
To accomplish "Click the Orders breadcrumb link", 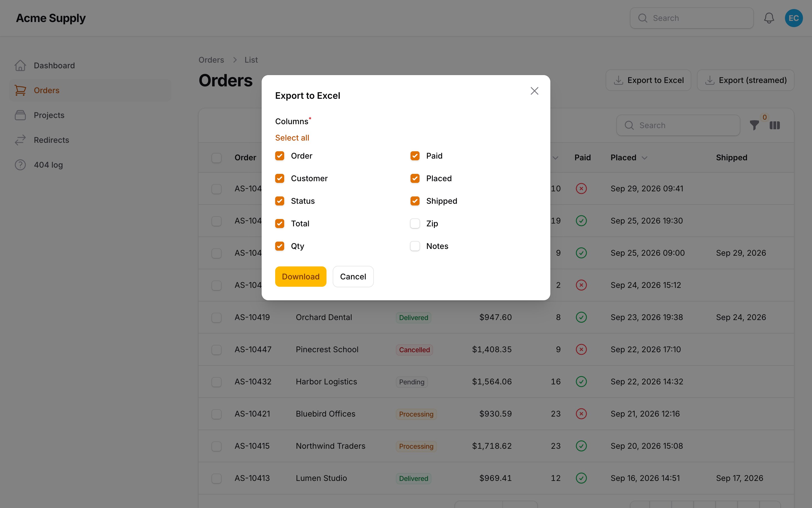I will (211, 60).
